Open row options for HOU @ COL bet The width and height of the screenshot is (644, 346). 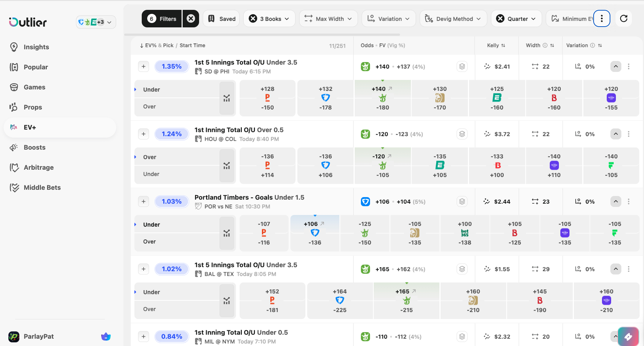629,134
